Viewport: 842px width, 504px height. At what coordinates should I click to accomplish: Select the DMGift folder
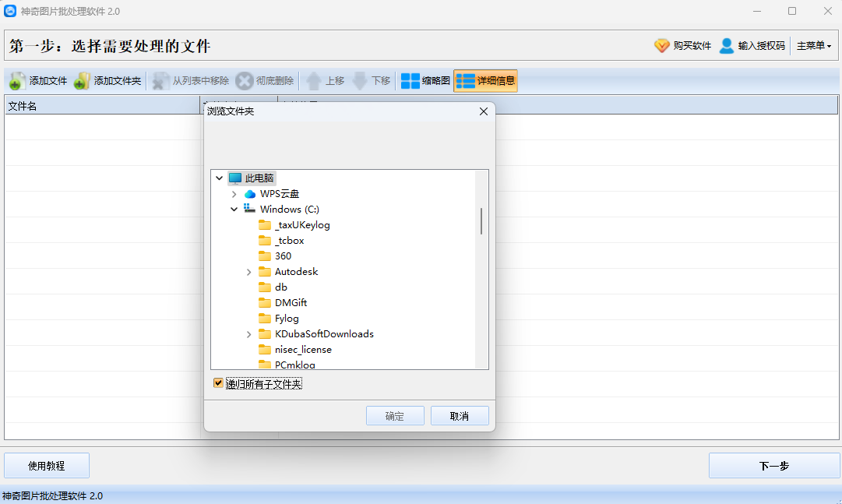[291, 303]
